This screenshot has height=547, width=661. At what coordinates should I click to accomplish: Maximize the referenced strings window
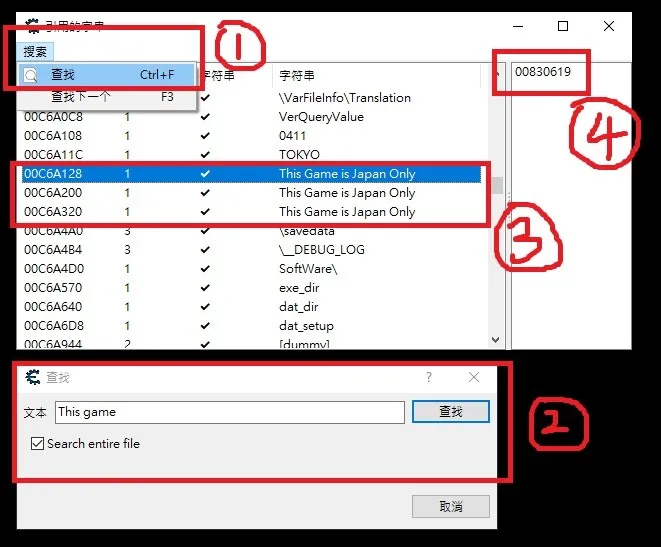pyautogui.click(x=563, y=26)
